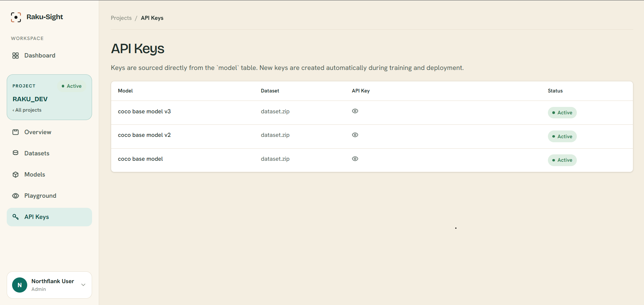Open the Datasets section
644x305 pixels.
[49, 153]
